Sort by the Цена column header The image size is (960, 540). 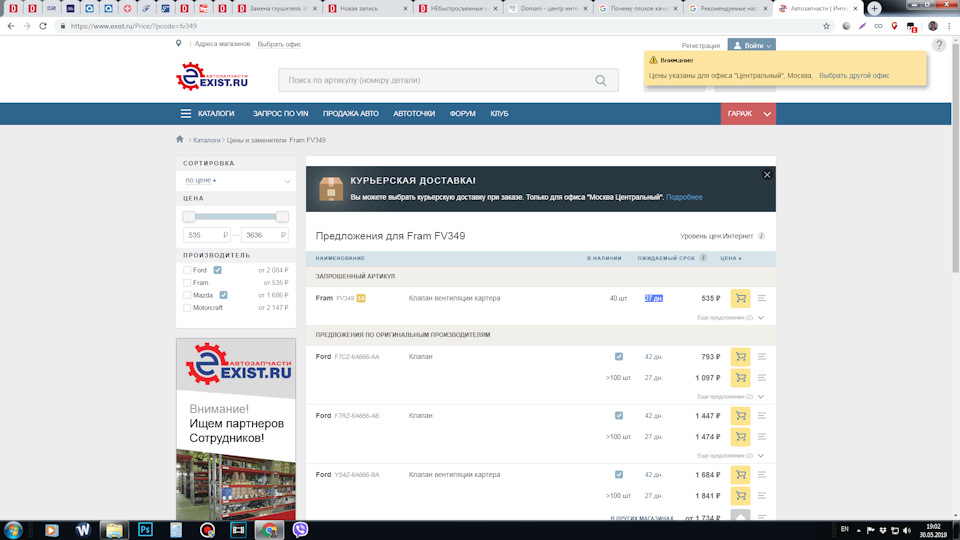pyautogui.click(x=730, y=258)
